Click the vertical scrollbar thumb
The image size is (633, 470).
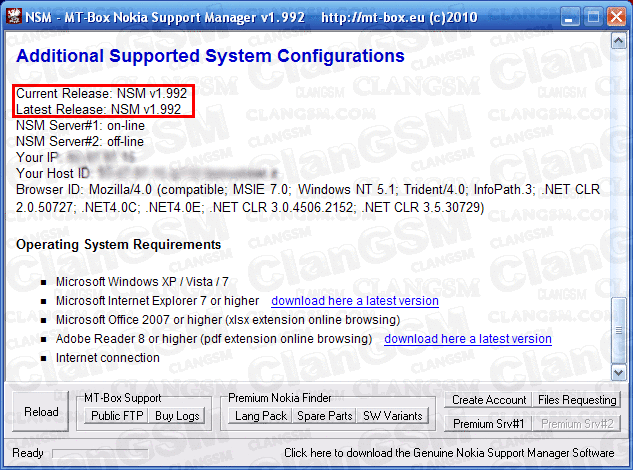coord(618,330)
